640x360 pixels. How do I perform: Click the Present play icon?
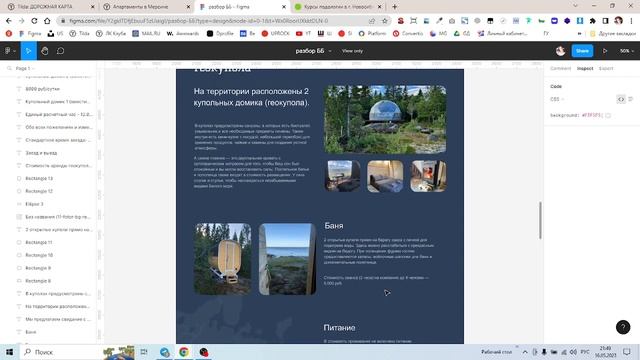coord(605,51)
